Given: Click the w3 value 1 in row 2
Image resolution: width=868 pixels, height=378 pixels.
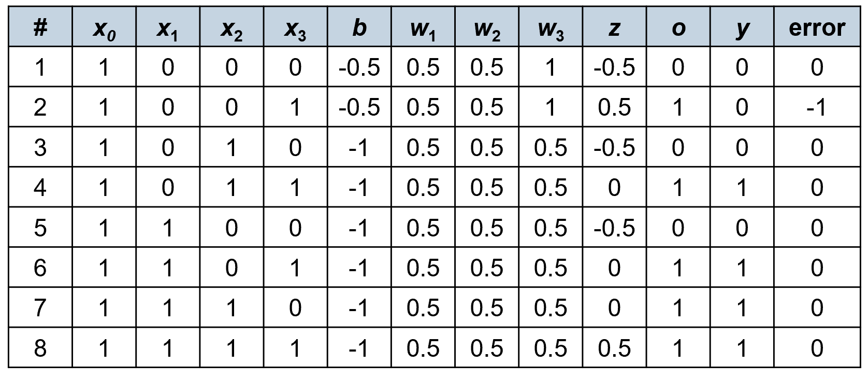Looking at the screenshot, I should click(x=551, y=107).
